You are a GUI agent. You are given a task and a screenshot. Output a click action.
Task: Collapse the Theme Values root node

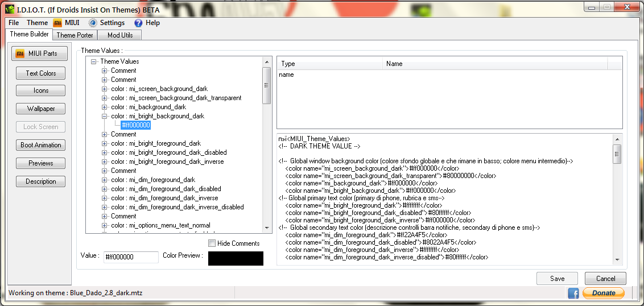point(94,61)
